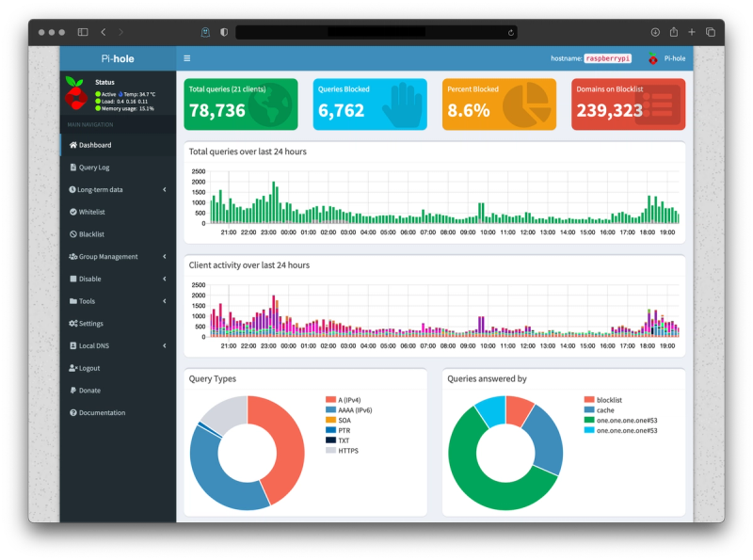
Task: Select the Logout menu item
Action: tap(119, 368)
